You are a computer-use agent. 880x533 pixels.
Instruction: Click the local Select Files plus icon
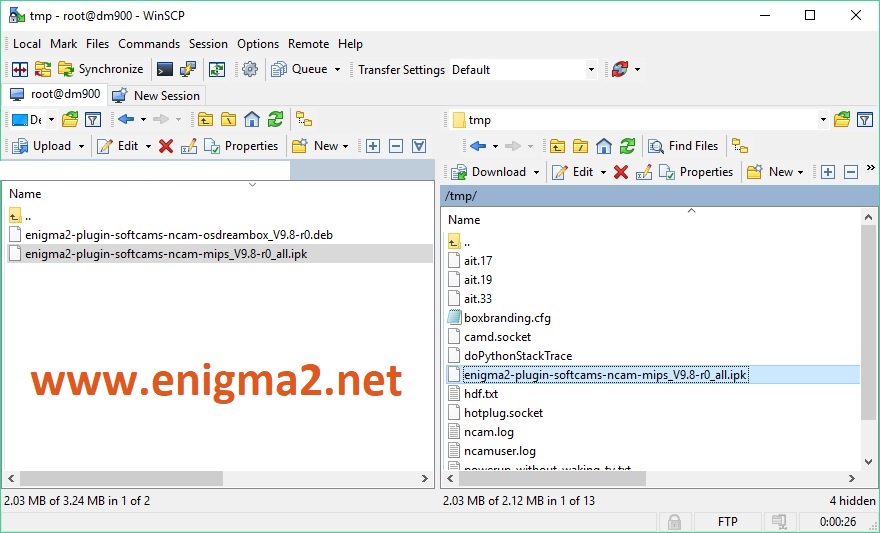[373, 146]
